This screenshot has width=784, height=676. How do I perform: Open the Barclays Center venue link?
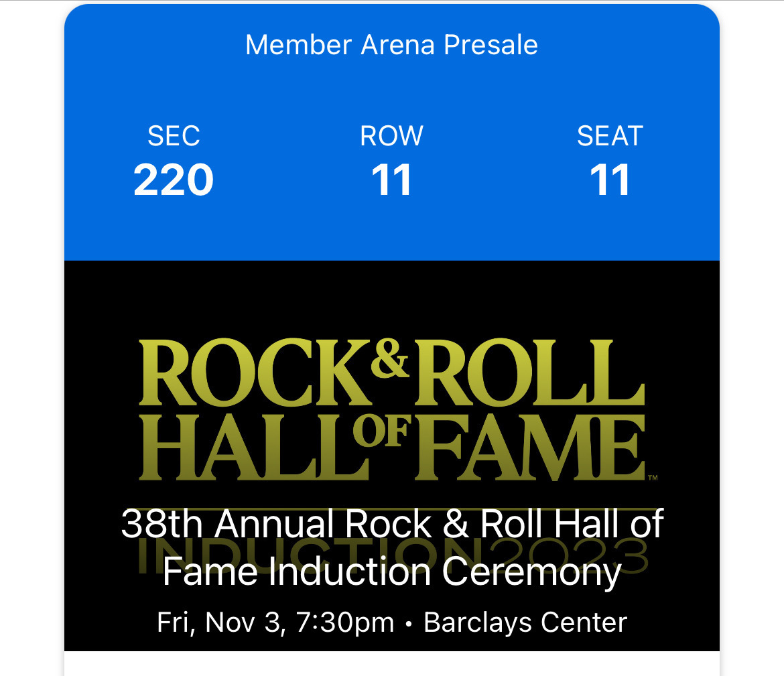525,622
